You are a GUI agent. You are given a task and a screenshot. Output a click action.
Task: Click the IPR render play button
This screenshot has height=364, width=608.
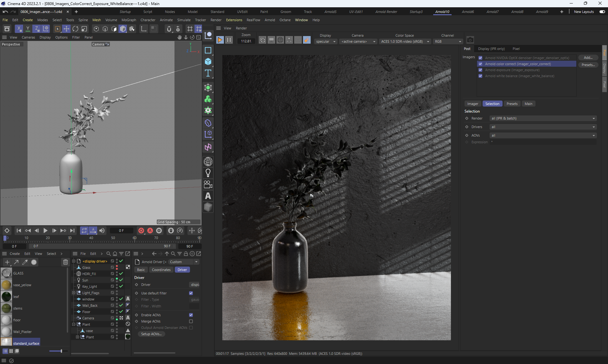220,40
